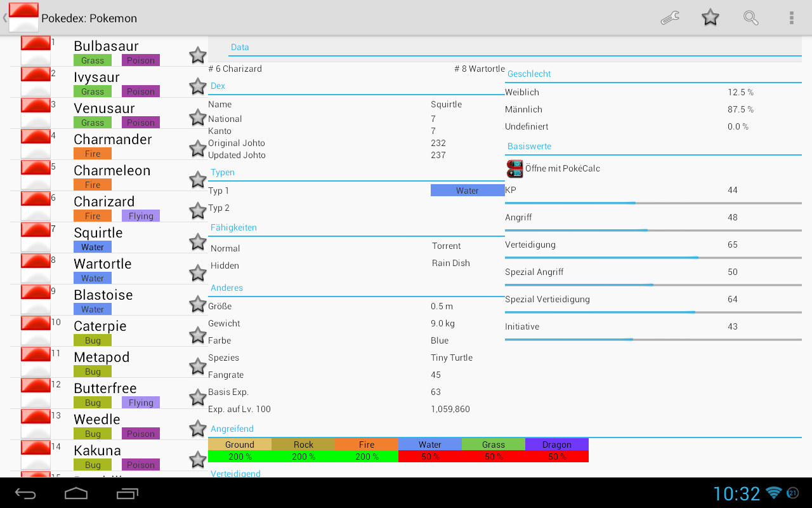The width and height of the screenshot is (812, 508).
Task: Favorite Squirtle with its star
Action: pos(198,242)
